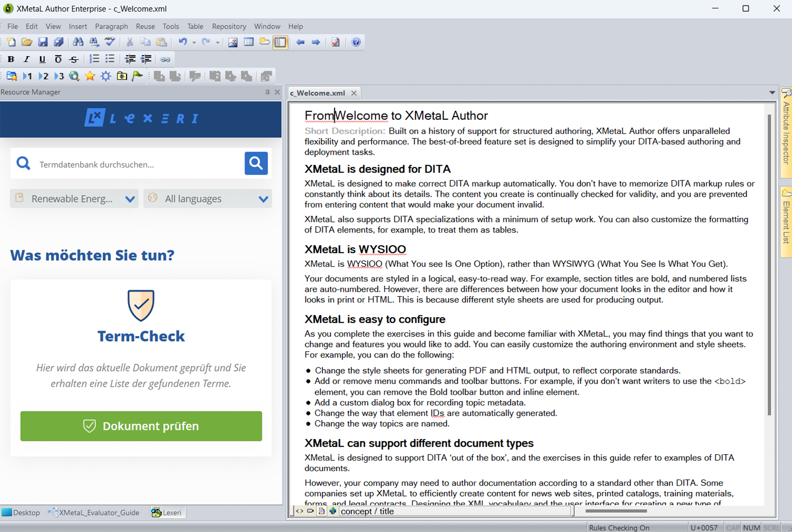Viewport: 792px width, 532px height.
Task: Toggle the Resource Manager panel button
Action: [280, 42]
